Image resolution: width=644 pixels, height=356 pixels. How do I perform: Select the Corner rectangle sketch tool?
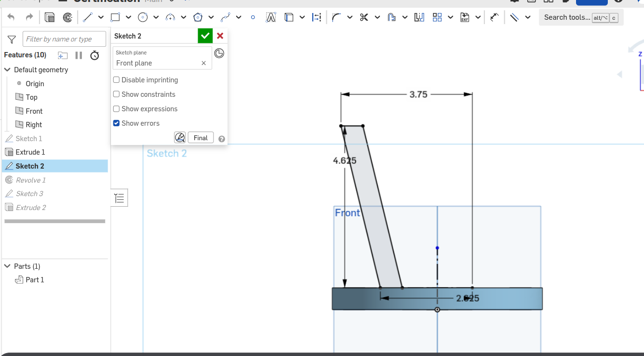click(x=115, y=17)
